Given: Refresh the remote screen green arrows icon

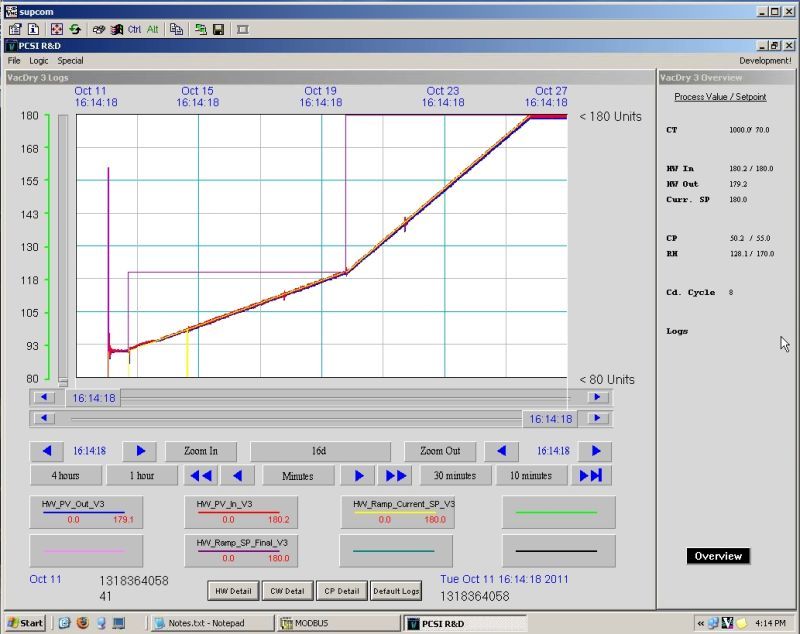Looking at the screenshot, I should pos(76,30).
